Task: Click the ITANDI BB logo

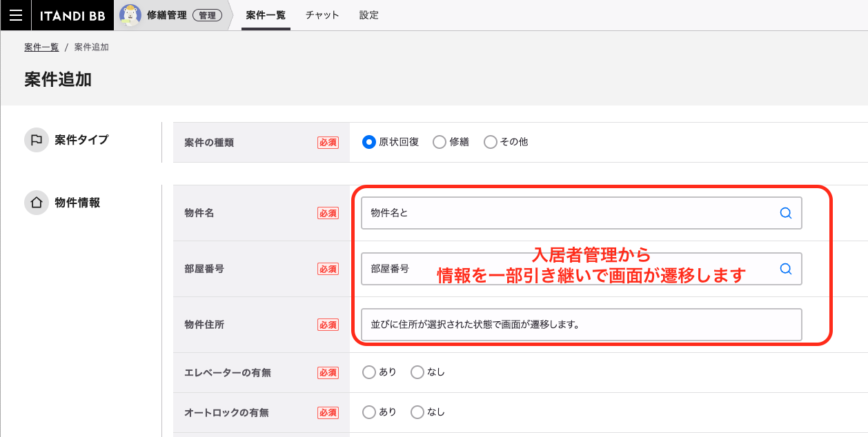Action: coord(72,15)
